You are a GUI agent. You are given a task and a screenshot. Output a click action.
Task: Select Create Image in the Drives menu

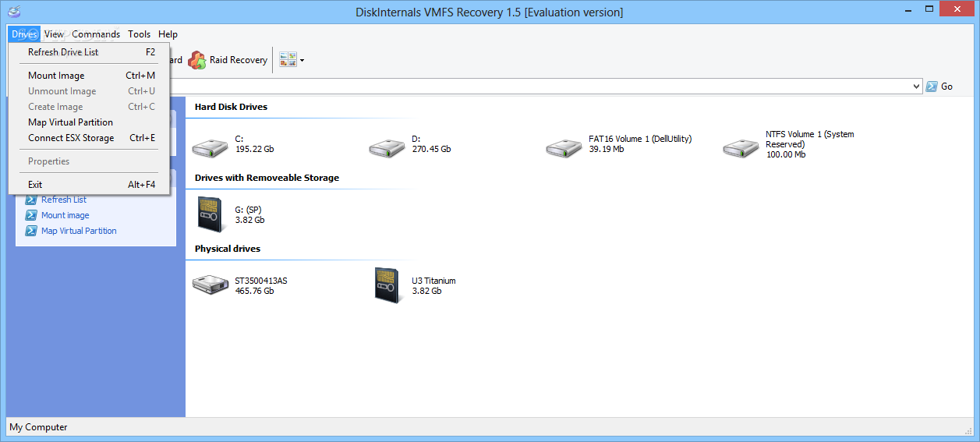coord(89,107)
